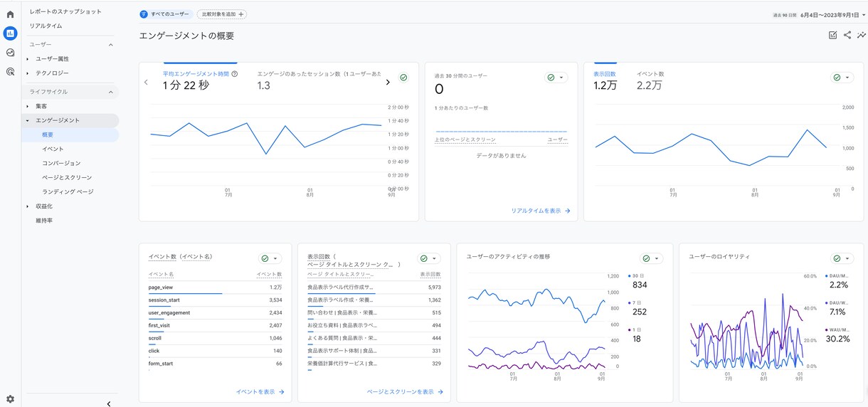Show previous metrics with left arrow in engagement card
The image size is (868, 407).
pos(146,82)
